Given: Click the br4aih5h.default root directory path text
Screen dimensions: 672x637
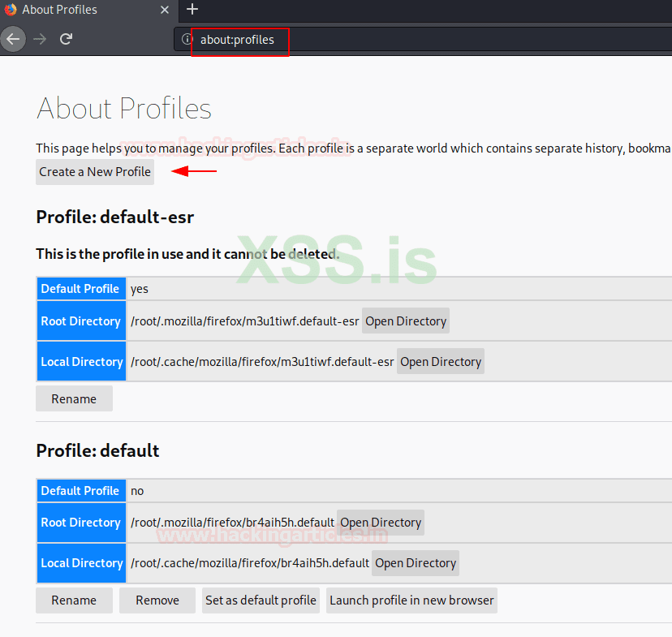Looking at the screenshot, I should 232,523.
